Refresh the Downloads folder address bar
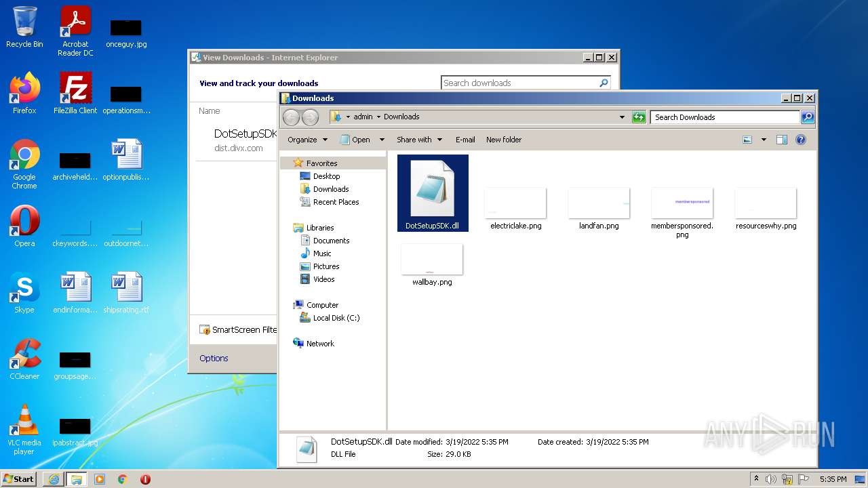 638,117
